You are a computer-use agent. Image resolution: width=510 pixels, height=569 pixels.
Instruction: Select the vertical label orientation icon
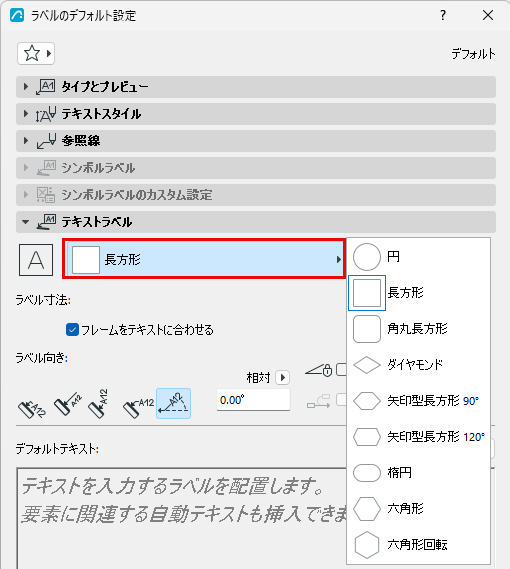click(x=98, y=404)
